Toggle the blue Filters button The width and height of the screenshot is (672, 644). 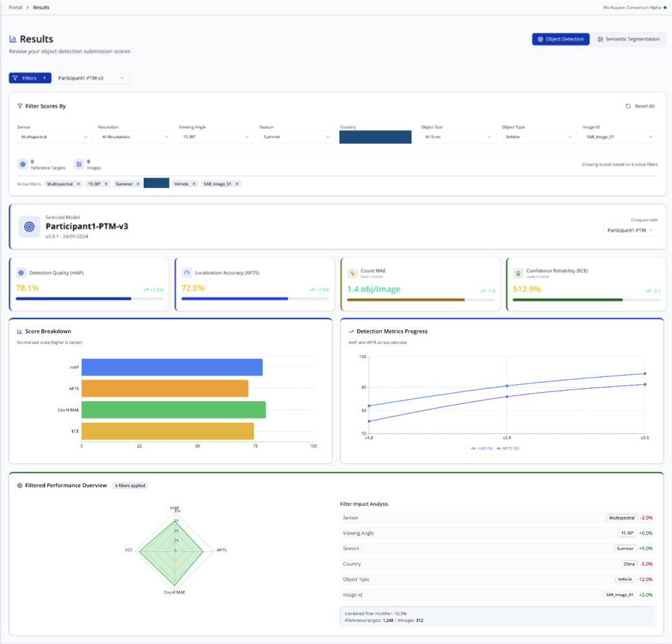click(x=30, y=78)
